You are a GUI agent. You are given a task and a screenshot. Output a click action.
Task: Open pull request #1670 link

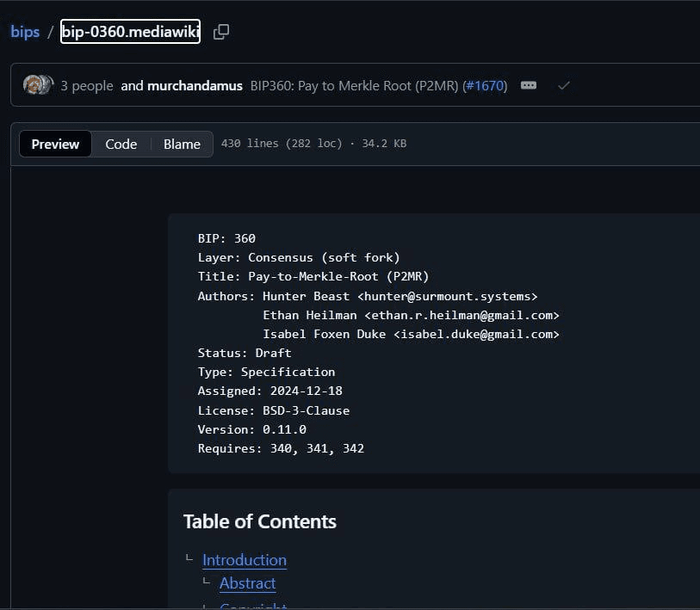pyautogui.click(x=485, y=86)
